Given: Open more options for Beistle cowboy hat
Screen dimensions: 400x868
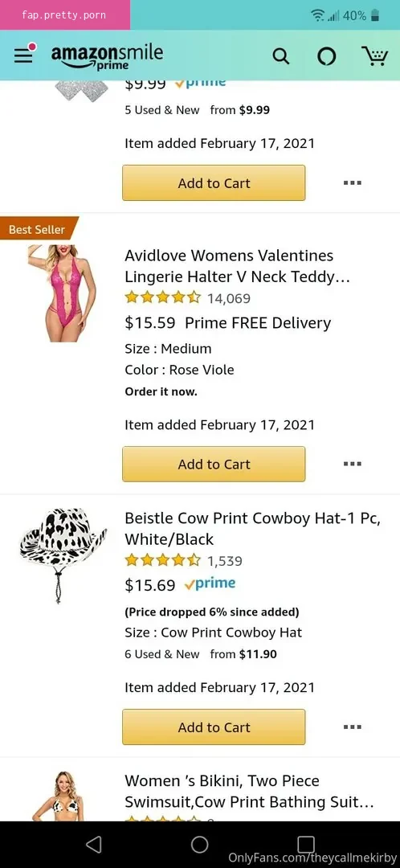Looking at the screenshot, I should (x=353, y=727).
